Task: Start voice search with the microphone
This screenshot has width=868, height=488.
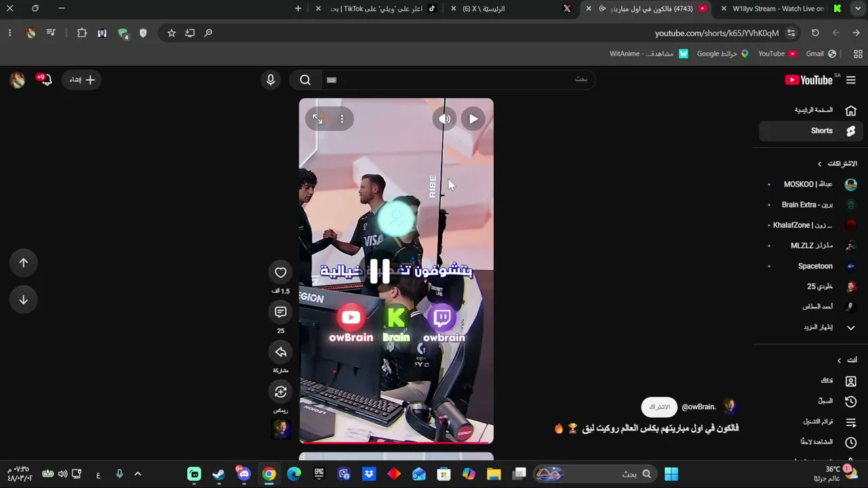Action: [x=271, y=80]
